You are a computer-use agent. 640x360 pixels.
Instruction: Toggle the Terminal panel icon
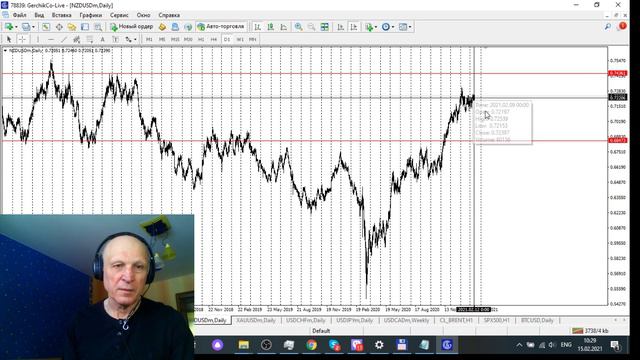point(85,27)
